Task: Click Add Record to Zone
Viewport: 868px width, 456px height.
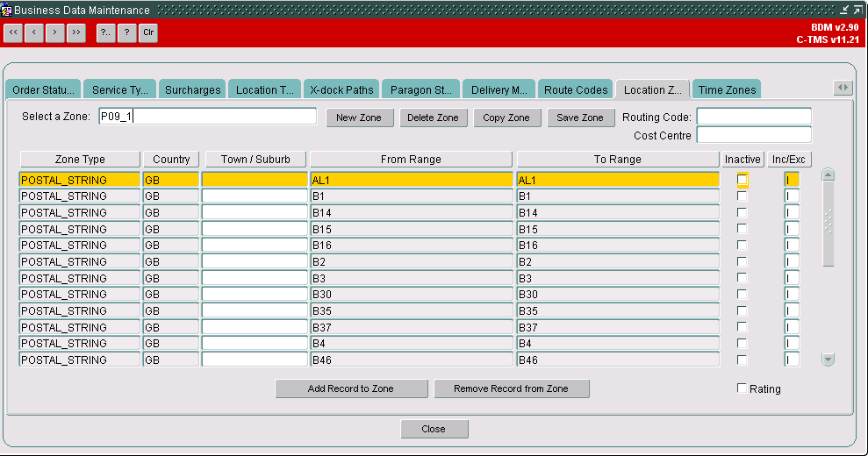Action: [x=351, y=388]
